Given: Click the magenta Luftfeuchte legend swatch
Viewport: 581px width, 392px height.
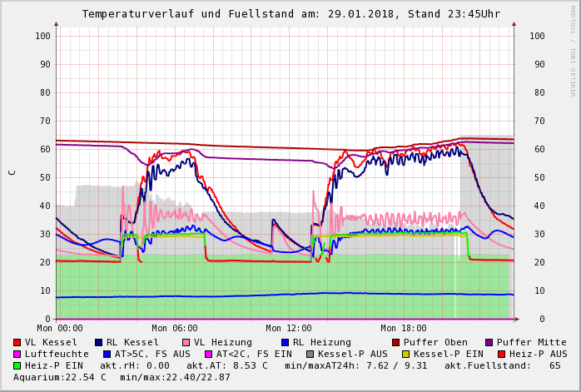Looking at the screenshot, I should 17,354.
